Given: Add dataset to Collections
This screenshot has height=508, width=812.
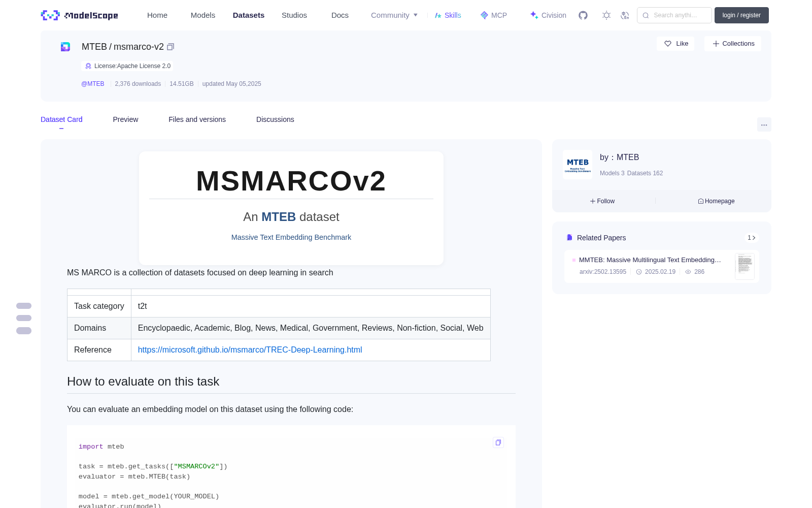Looking at the screenshot, I should (x=733, y=44).
